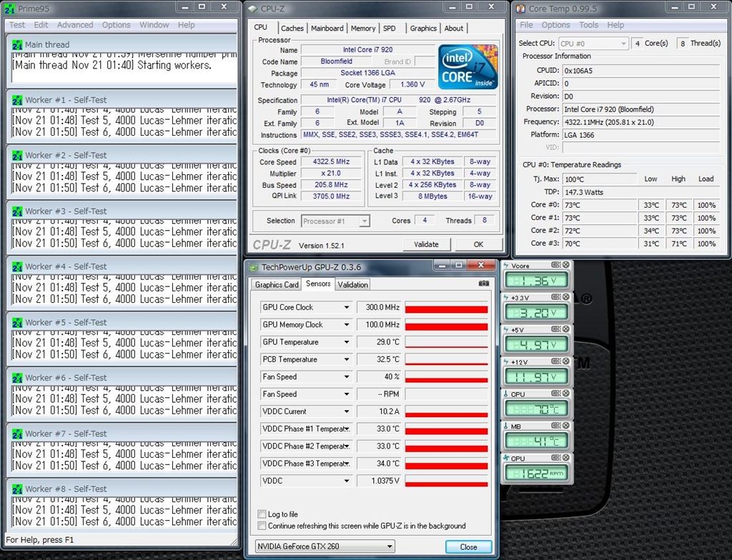This screenshot has width=732, height=560.
Task: Click the Intel Core i7 logo in CPU-Z
Action: point(468,68)
